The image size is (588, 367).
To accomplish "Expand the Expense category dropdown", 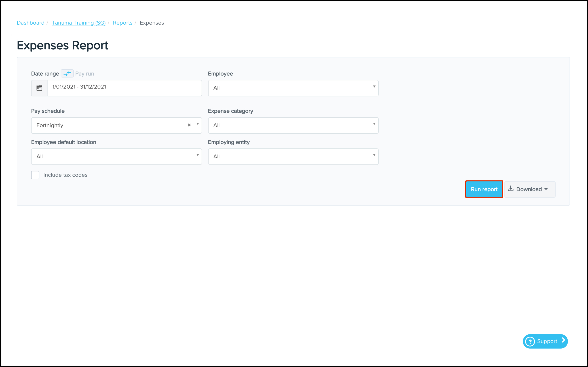I will click(x=293, y=125).
